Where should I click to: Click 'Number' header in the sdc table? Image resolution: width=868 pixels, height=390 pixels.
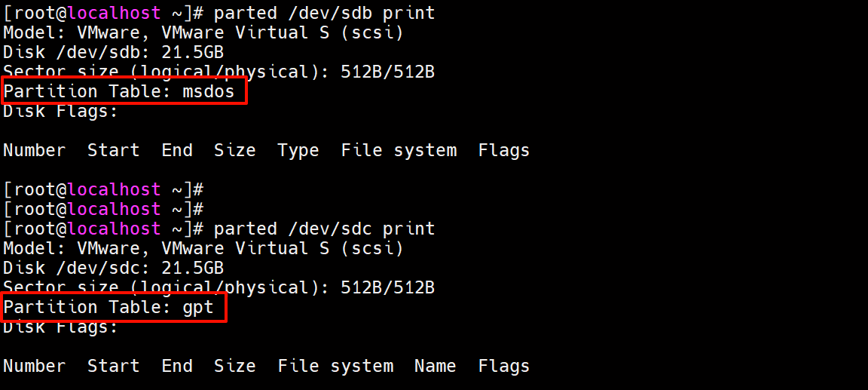[34, 366]
